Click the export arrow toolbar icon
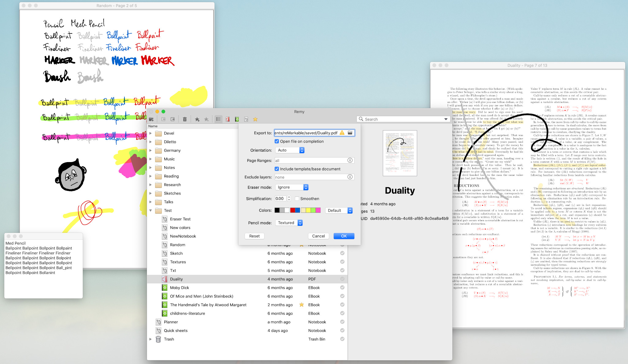 click(x=173, y=119)
